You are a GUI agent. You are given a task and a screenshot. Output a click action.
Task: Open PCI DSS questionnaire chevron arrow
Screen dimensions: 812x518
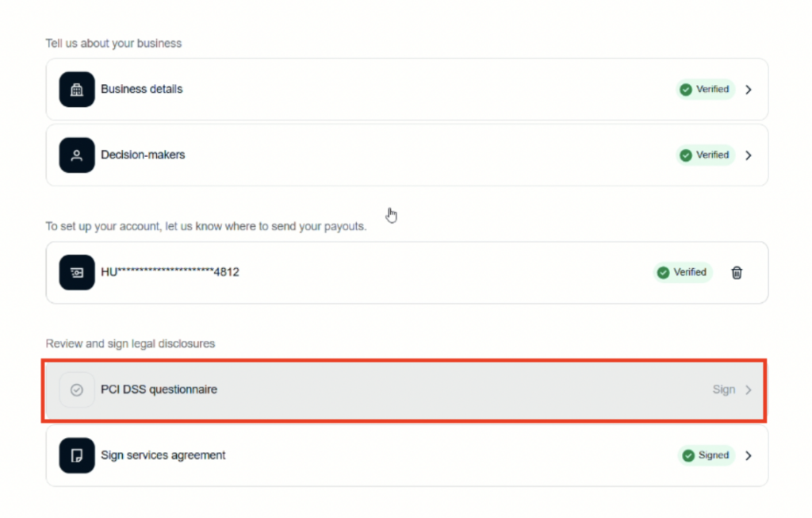(x=749, y=390)
